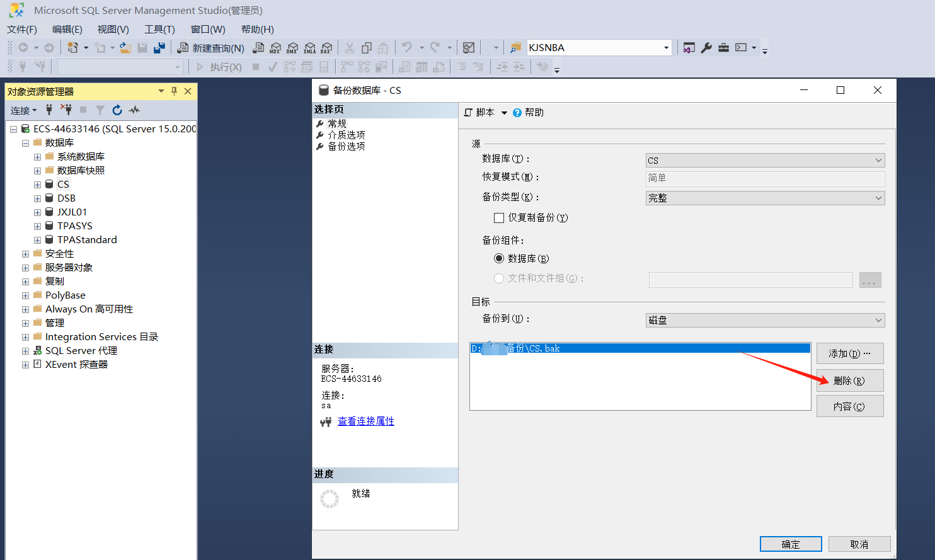
Task: Open the Tools (工具) menu
Action: point(159,30)
